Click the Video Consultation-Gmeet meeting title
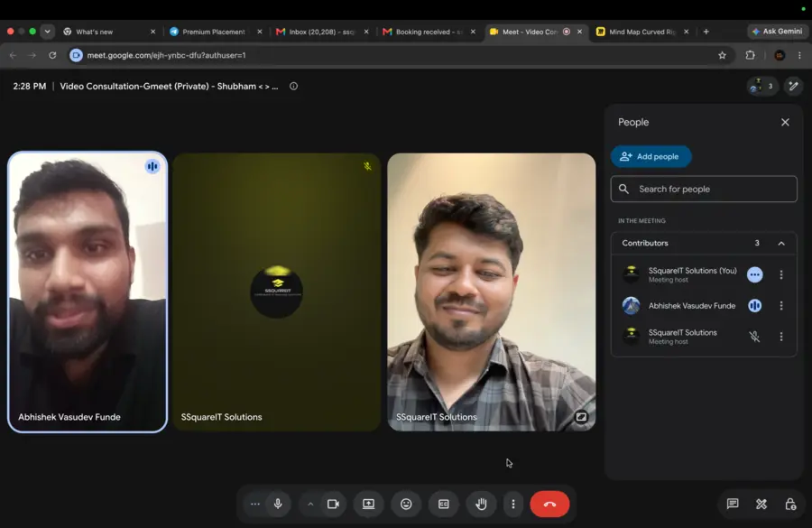Screen dimensions: 812x528 [169, 87]
